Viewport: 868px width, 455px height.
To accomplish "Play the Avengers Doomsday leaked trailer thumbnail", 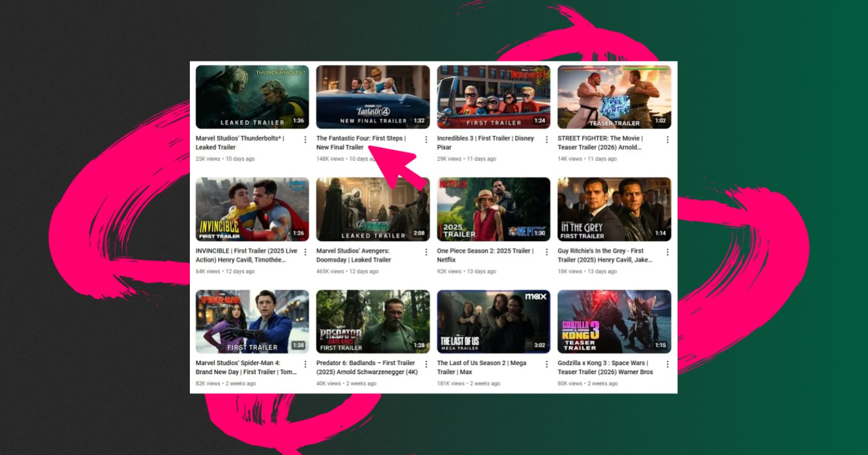I will tap(373, 209).
